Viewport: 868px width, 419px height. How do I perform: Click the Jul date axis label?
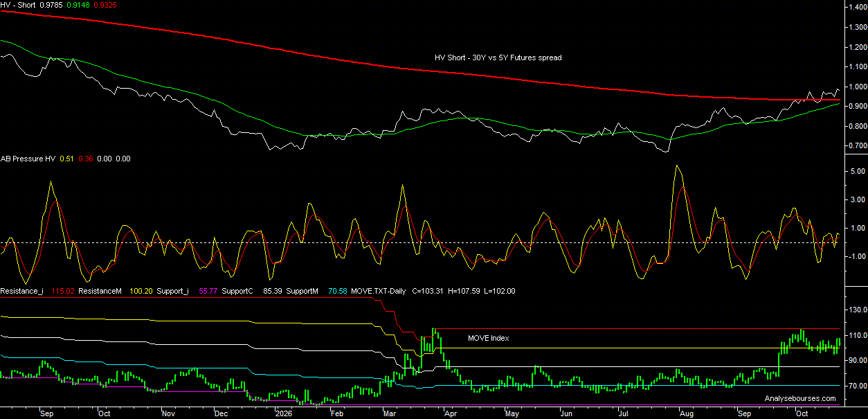pyautogui.click(x=623, y=413)
